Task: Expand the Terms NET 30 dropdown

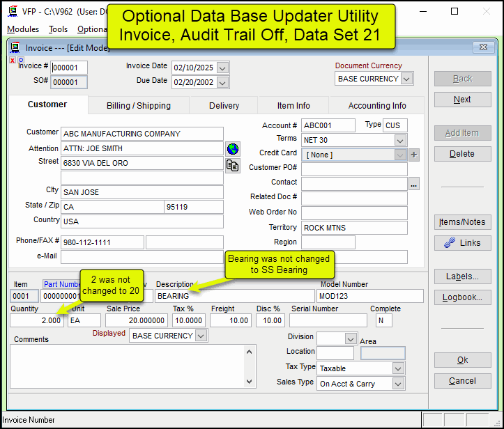Action: [x=400, y=140]
